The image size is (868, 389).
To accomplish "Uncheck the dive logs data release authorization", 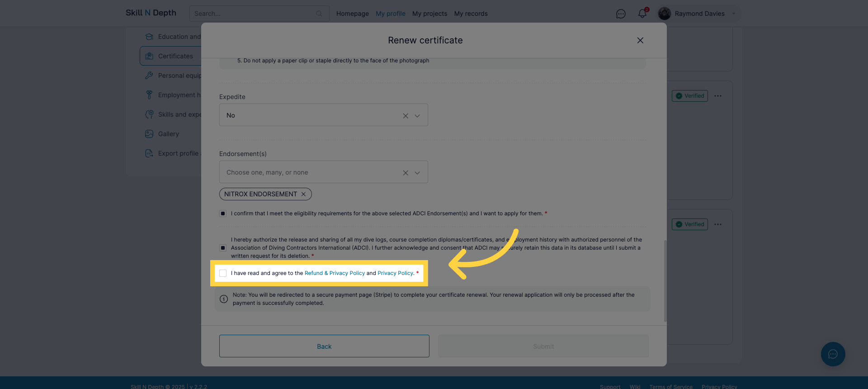I will 223,247.
